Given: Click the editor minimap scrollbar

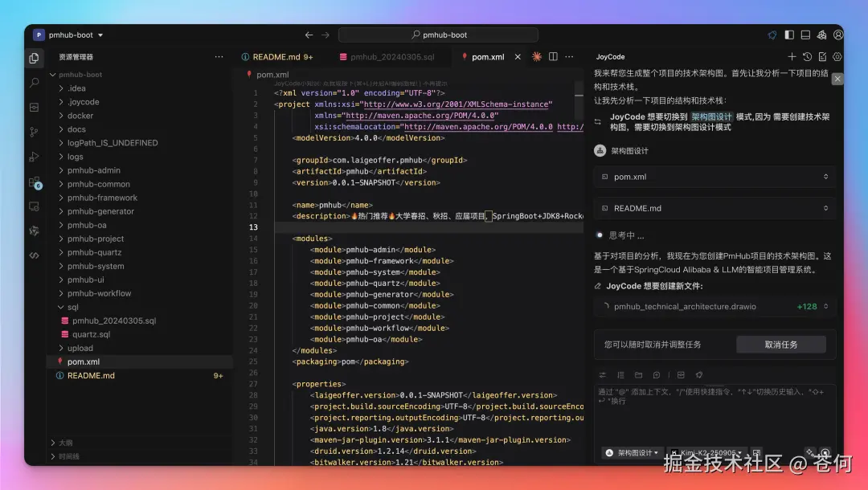Looking at the screenshot, I should tap(579, 100).
